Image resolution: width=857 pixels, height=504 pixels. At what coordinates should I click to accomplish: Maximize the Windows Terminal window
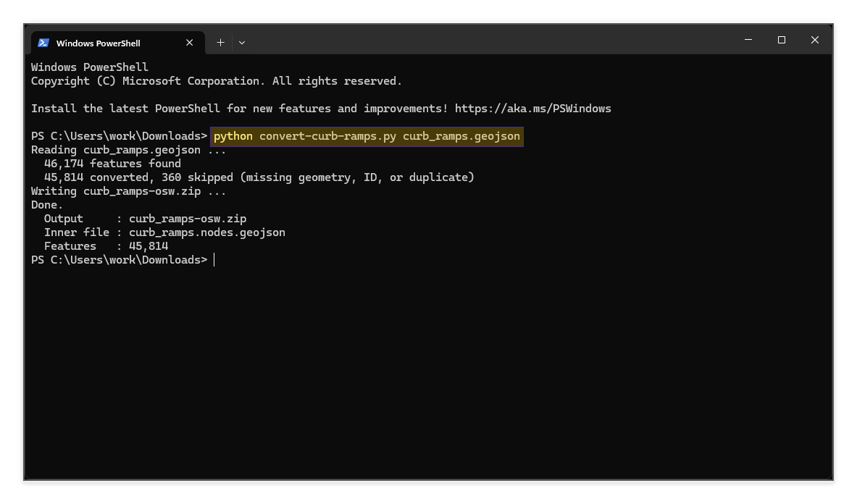coord(781,40)
